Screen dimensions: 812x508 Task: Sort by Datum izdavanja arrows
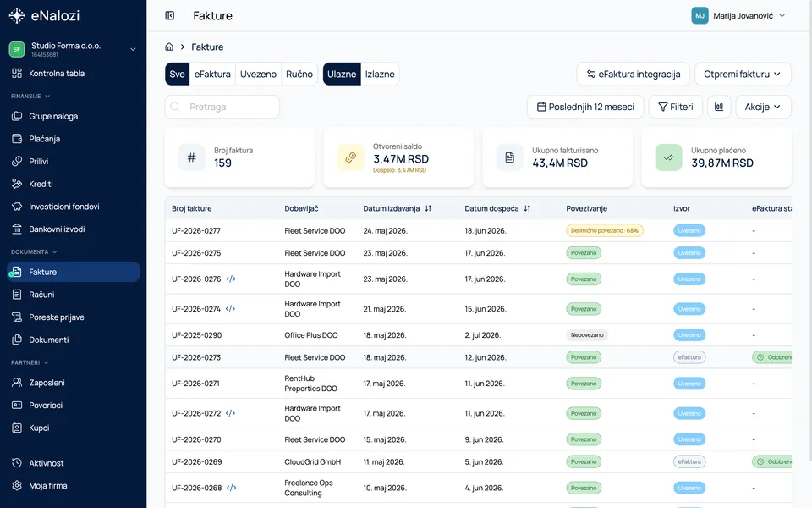428,208
